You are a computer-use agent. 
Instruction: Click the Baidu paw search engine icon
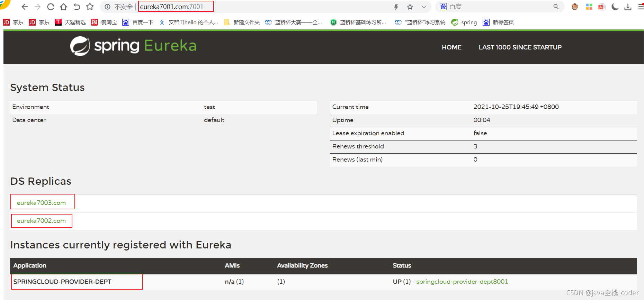coord(443,7)
